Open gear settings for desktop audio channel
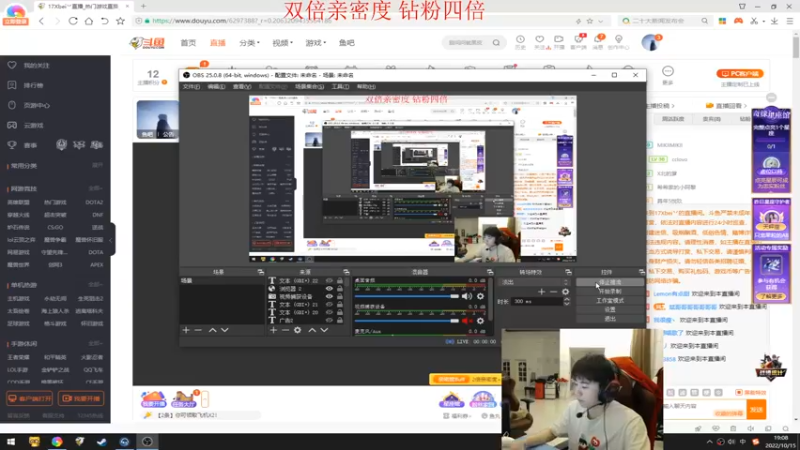 point(480,296)
